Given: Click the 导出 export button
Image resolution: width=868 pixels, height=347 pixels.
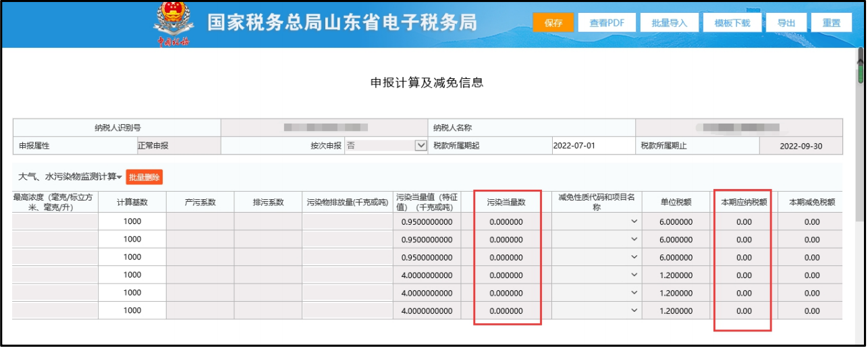Looking at the screenshot, I should pyautogui.click(x=786, y=22).
